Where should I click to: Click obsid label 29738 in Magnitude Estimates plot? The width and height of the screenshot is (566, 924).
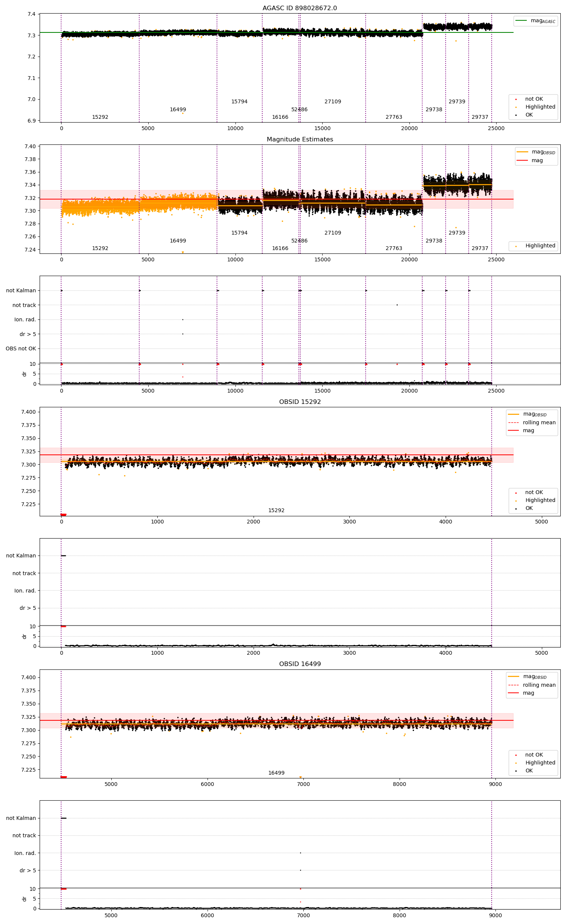434,241
